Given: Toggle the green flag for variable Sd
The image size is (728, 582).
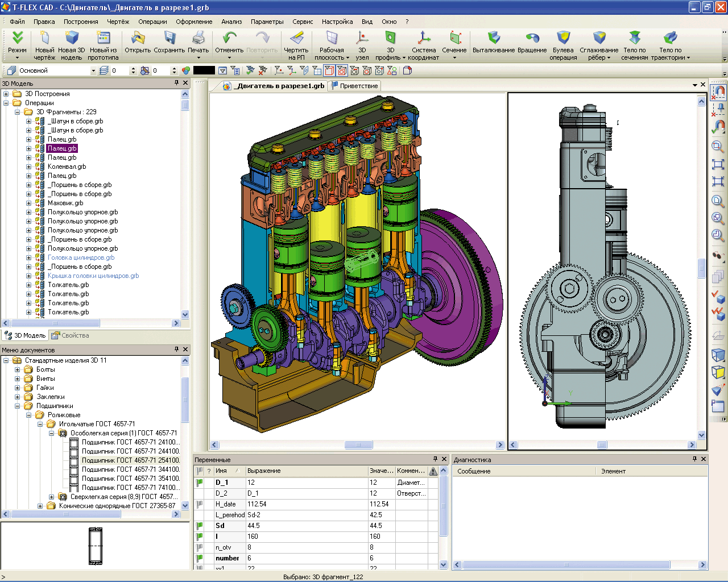Looking at the screenshot, I should (x=199, y=526).
